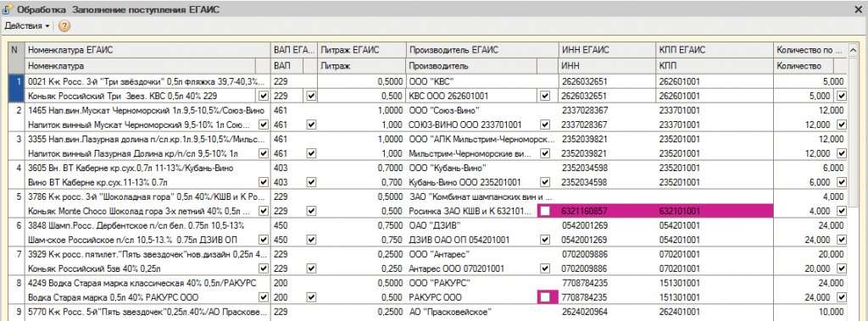
Task: Click the КПП ЕГАИС column header
Action: (x=714, y=50)
